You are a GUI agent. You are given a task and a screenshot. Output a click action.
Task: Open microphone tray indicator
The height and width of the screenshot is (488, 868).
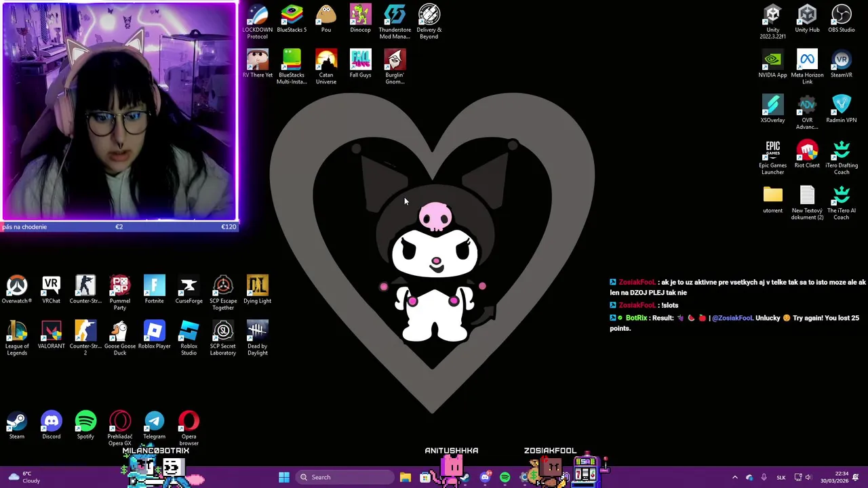pos(764,477)
